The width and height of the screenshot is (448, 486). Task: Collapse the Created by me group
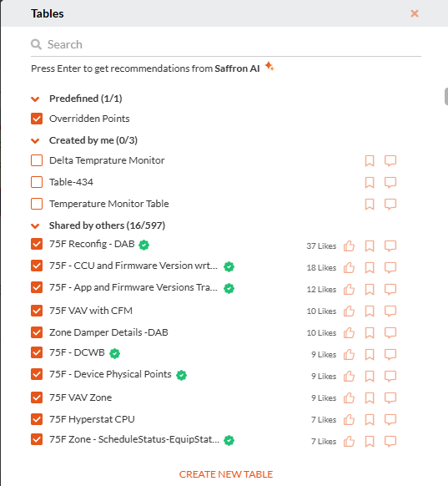click(35, 141)
